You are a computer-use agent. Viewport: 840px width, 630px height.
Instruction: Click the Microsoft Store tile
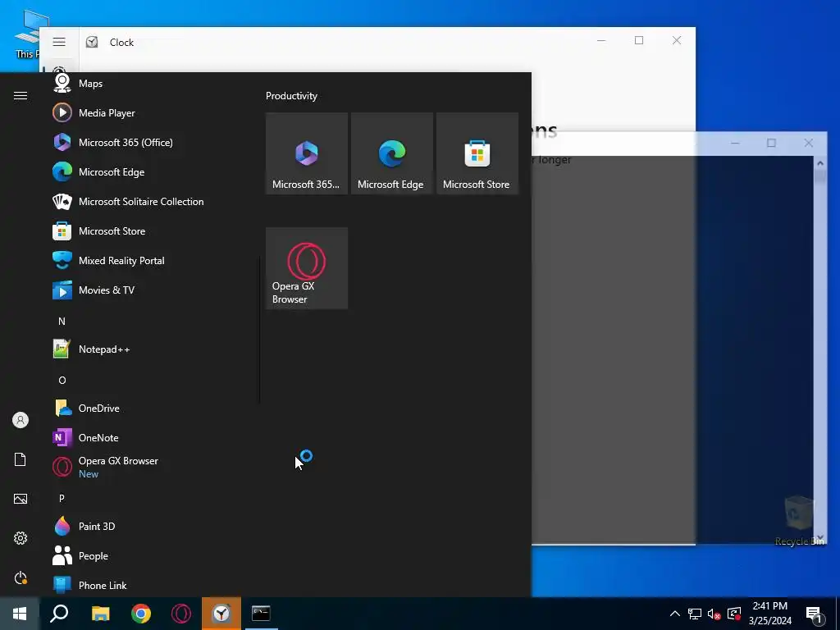477,153
